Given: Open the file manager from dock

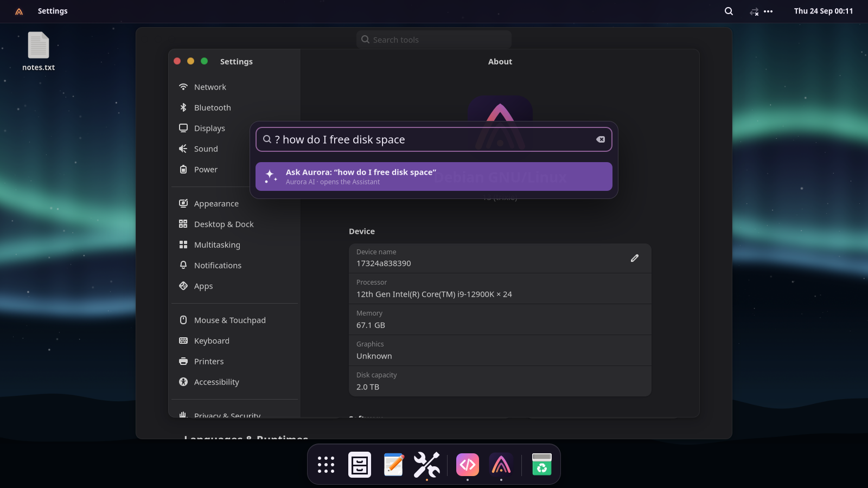Looking at the screenshot, I should [x=360, y=465].
